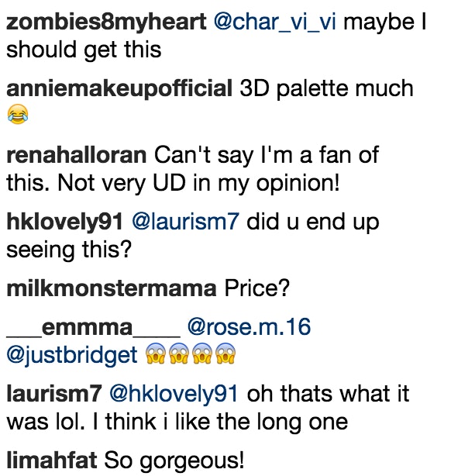Screen dimensions: 451x476
Task: Open the @char_vi_vi mention
Action: point(275,23)
